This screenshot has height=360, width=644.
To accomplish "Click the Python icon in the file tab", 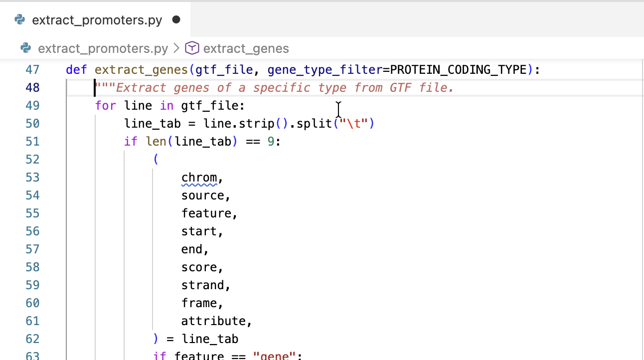I will [x=20, y=20].
